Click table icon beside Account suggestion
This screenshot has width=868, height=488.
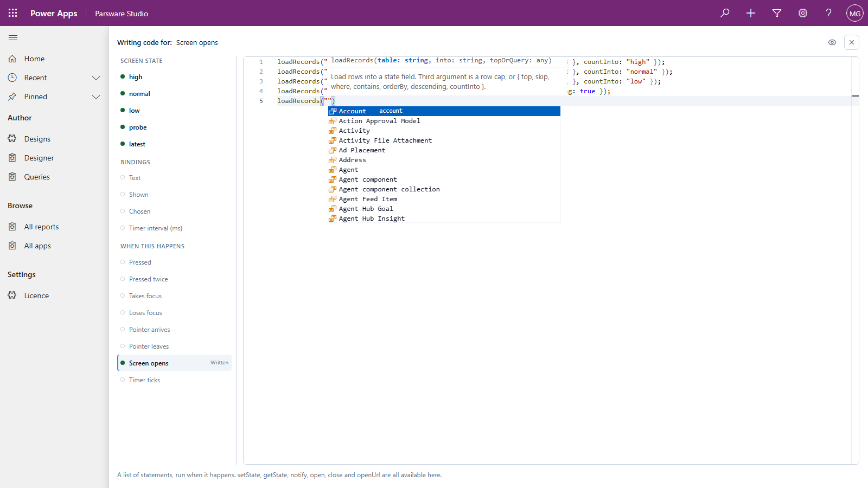(x=333, y=111)
